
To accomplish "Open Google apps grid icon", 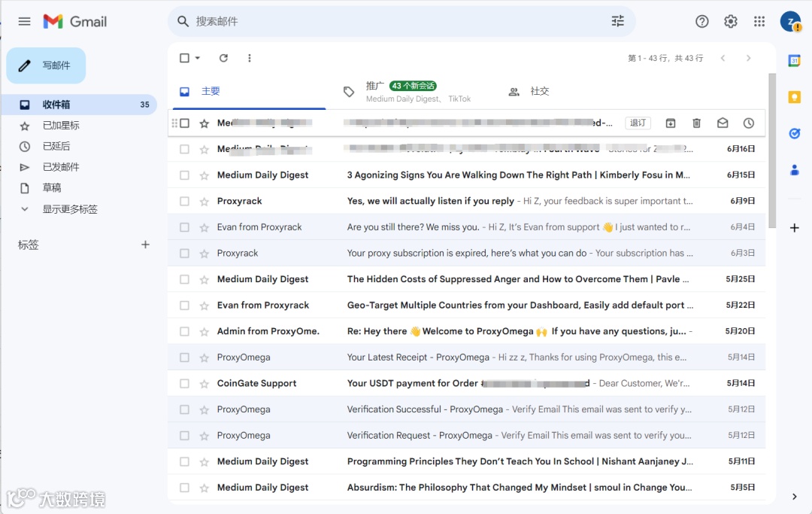I will 759,21.
